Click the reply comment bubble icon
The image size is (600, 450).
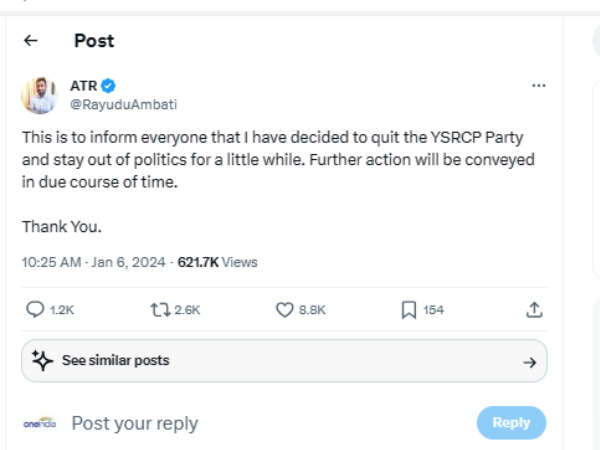pyautogui.click(x=35, y=310)
